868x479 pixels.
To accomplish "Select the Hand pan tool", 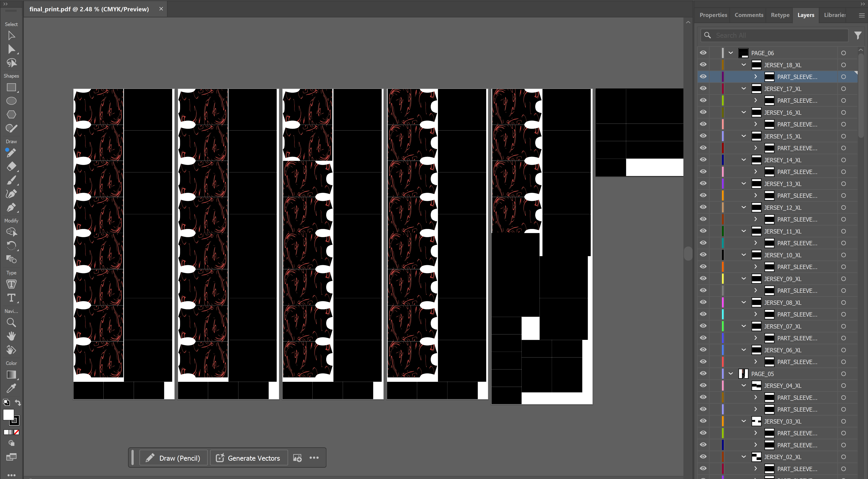I will [11, 336].
